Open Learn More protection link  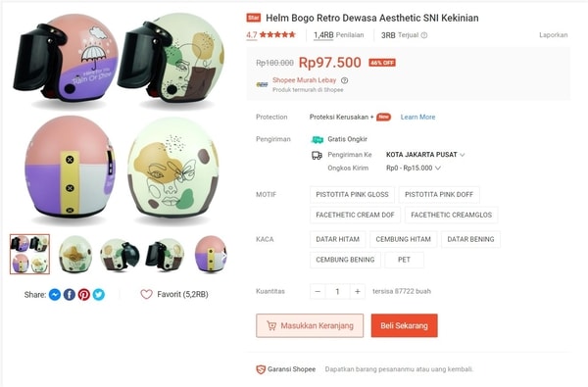(417, 117)
